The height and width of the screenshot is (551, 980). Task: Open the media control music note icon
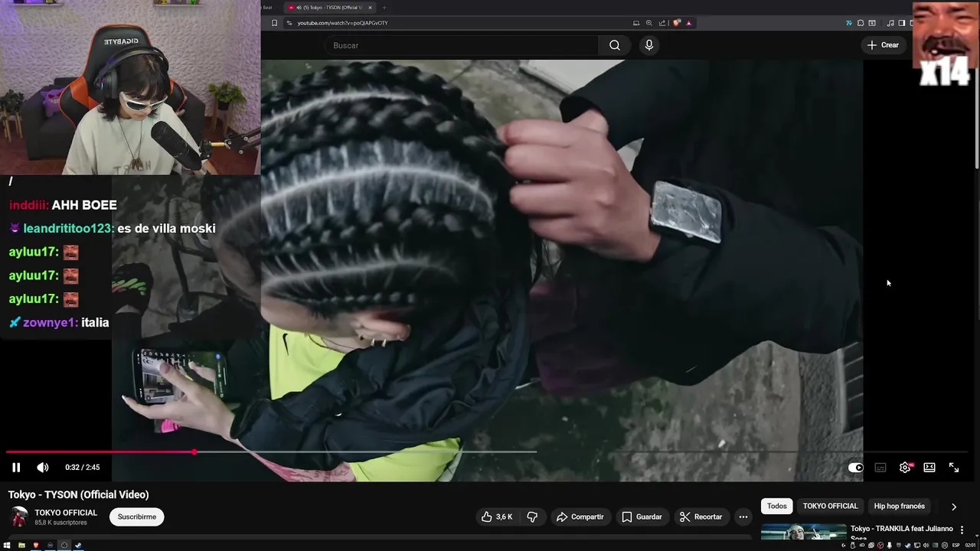[x=890, y=23]
